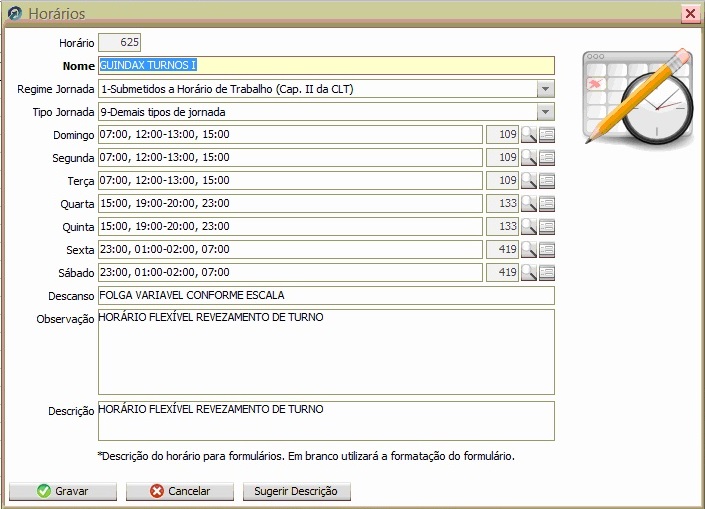The height and width of the screenshot is (509, 705).
Task: Open the list icon in Quarta row
Action: point(547,203)
